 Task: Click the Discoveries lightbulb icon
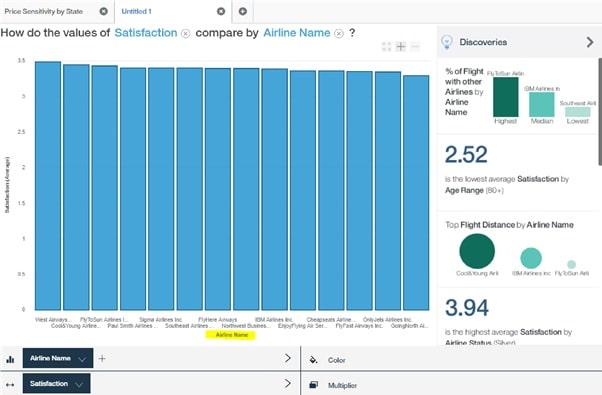(447, 42)
